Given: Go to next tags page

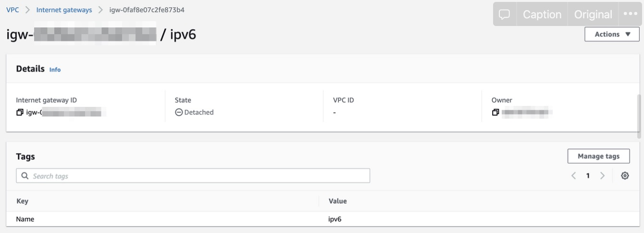Looking at the screenshot, I should (602, 176).
